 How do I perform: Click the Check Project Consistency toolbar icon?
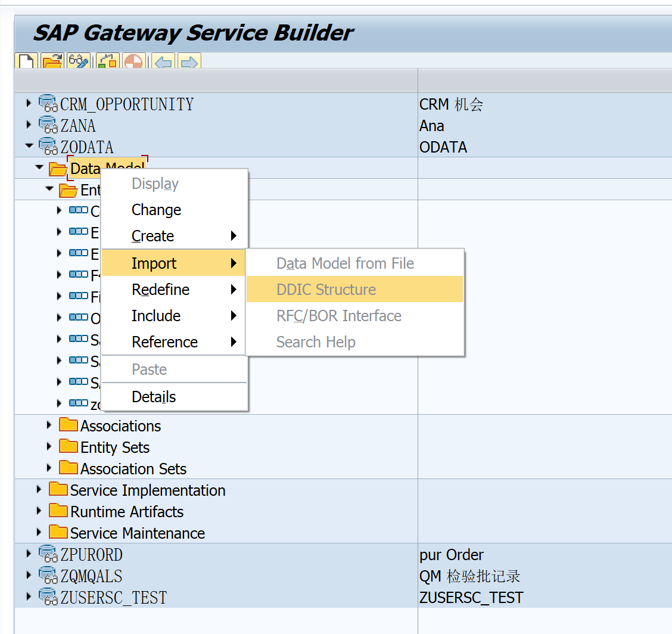[107, 61]
